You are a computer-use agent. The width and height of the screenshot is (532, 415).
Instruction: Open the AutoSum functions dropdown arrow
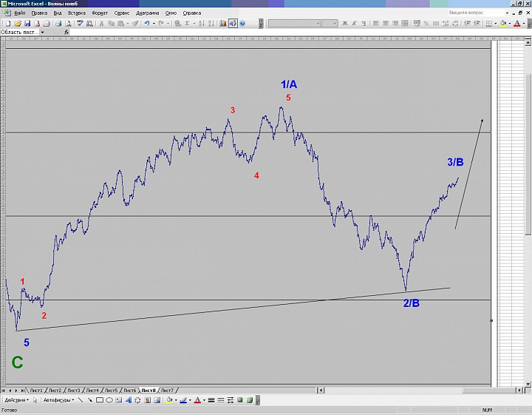(194, 23)
